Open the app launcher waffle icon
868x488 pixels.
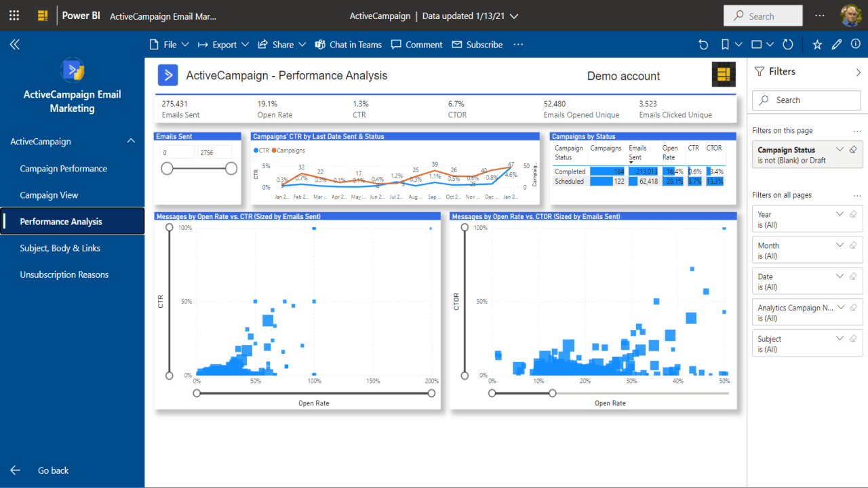(14, 15)
